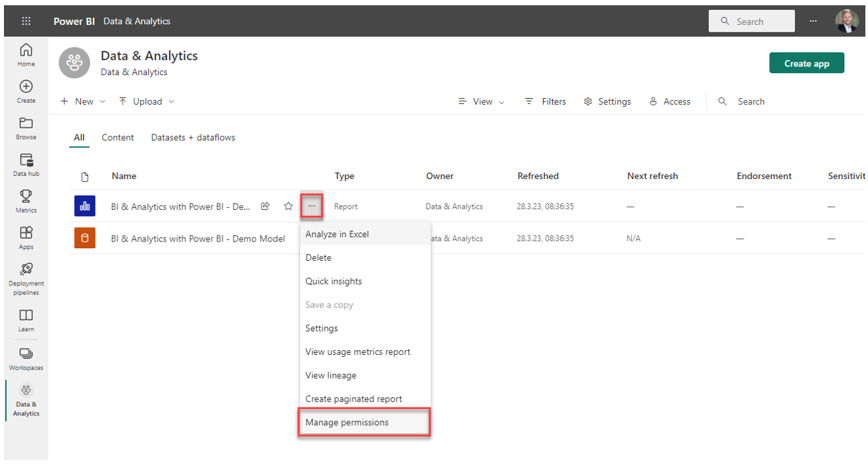Open Workspaces in the sidebar
This screenshot has height=466, width=868.
tap(26, 359)
